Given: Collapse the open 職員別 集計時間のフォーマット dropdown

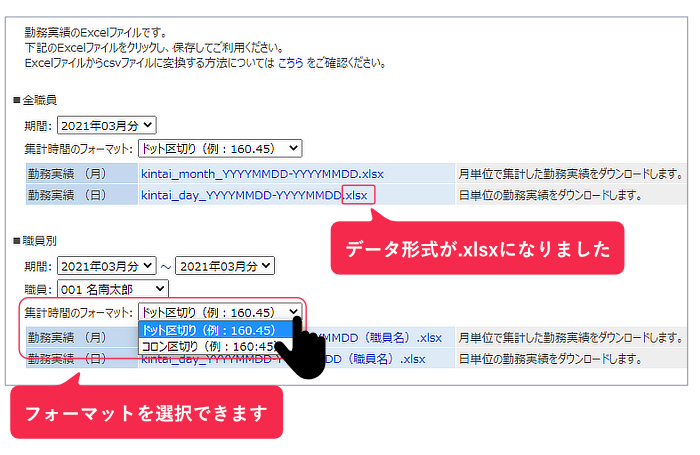Looking at the screenshot, I should pos(219,312).
